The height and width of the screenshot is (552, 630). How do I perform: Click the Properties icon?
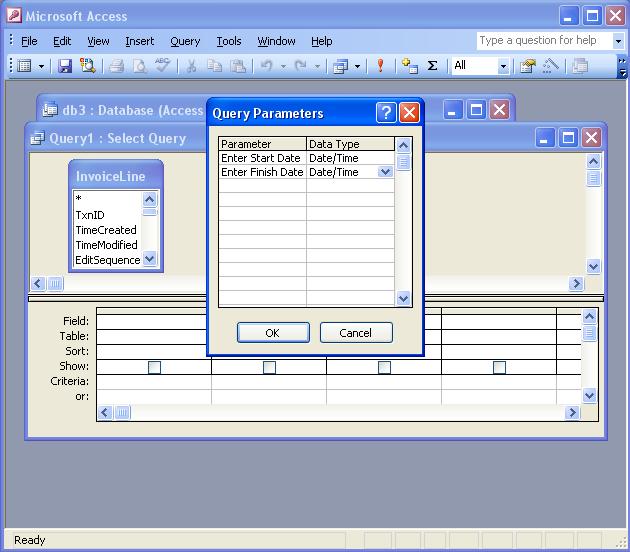(528, 65)
